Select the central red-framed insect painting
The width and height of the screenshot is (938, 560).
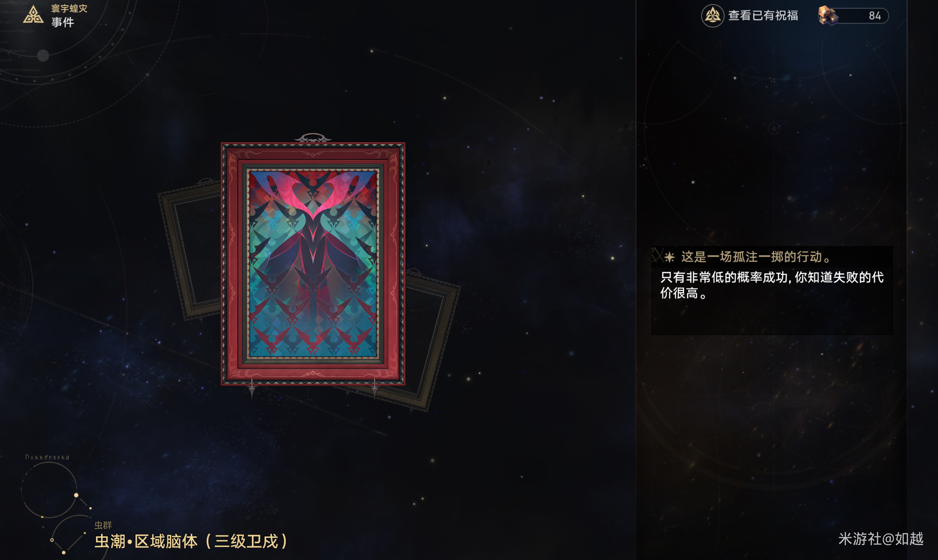(x=313, y=264)
